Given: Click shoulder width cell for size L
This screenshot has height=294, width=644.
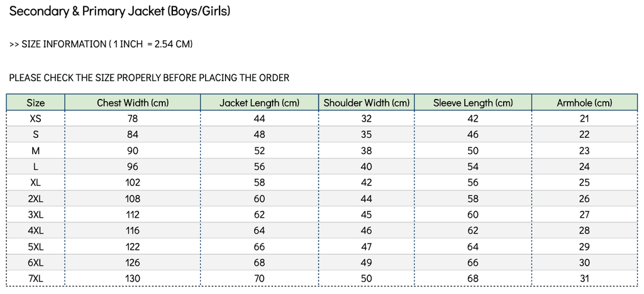Looking at the screenshot, I should coord(367,167).
